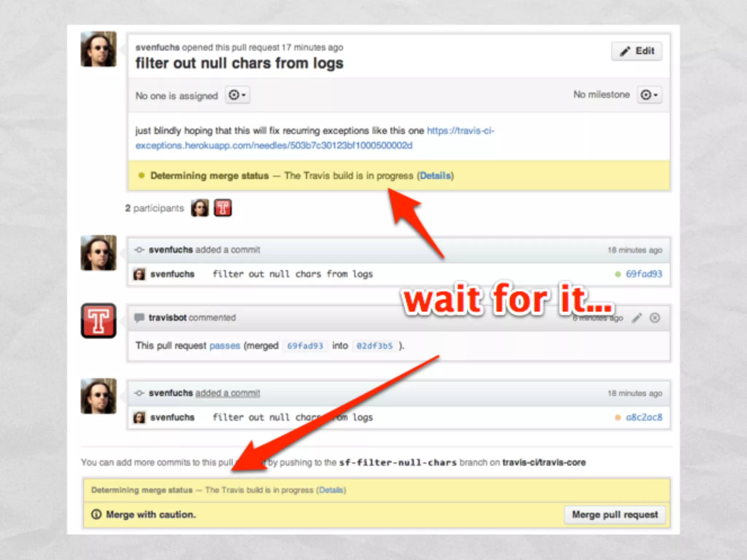The image size is (747, 560).
Task: Open 69fad93 hash in travisbot comment
Action: (x=305, y=346)
